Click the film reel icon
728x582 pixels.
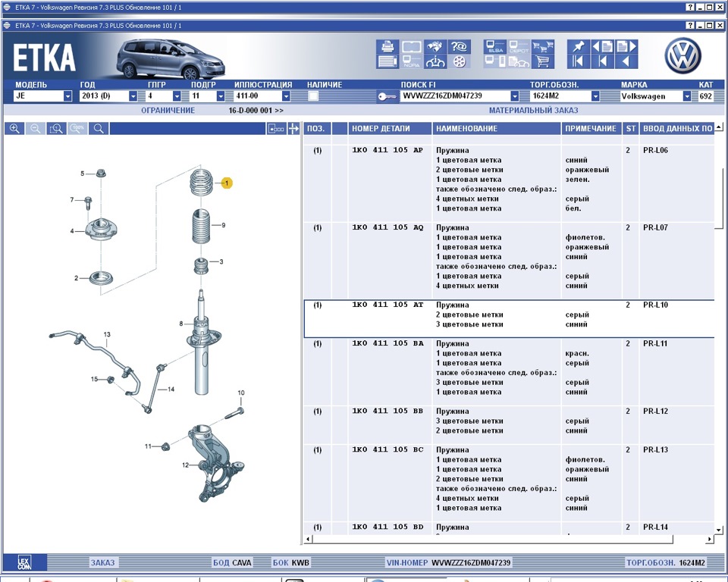coord(460,61)
